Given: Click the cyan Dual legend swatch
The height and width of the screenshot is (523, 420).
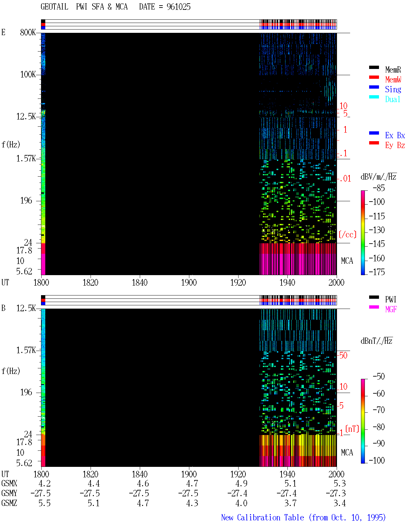Looking at the screenshot, I should pyautogui.click(x=374, y=97).
